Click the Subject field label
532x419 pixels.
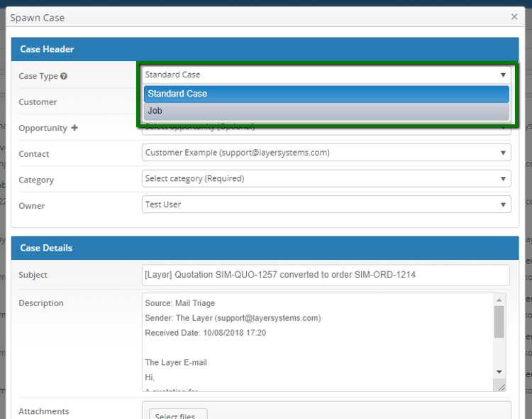pos(33,275)
